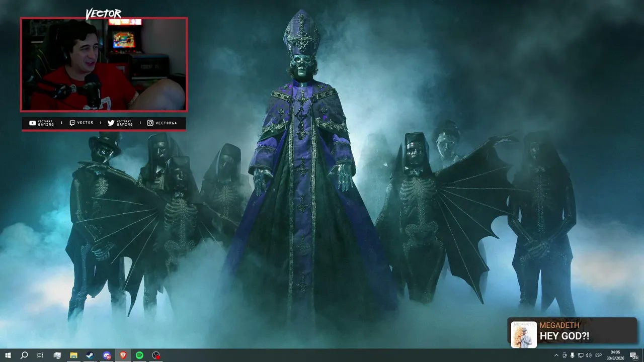Click the "HEY GOD?!" song title

tap(565, 336)
